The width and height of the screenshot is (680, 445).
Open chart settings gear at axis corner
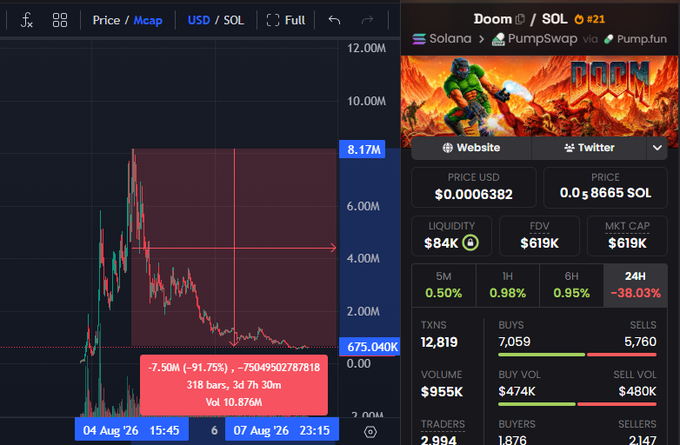point(370,432)
